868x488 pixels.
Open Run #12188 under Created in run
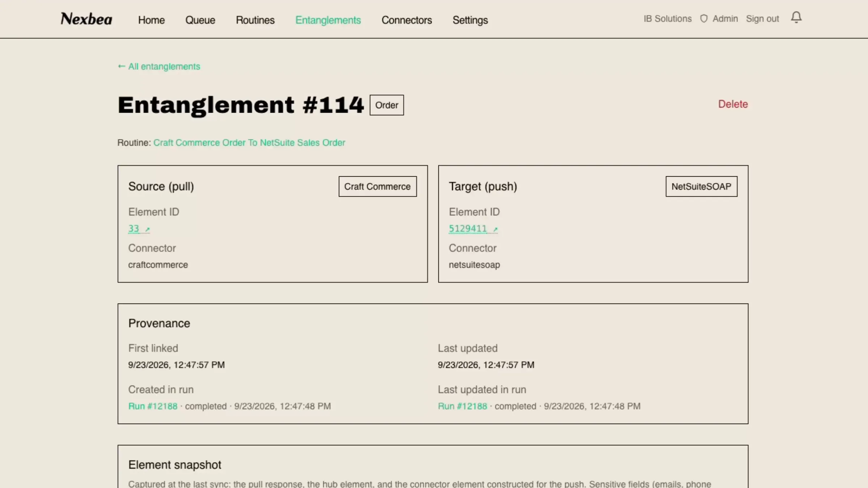pos(153,406)
